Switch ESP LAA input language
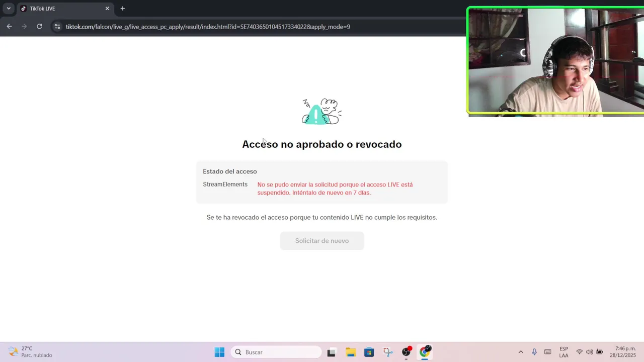Image resolution: width=644 pixels, height=362 pixels. (x=564, y=352)
